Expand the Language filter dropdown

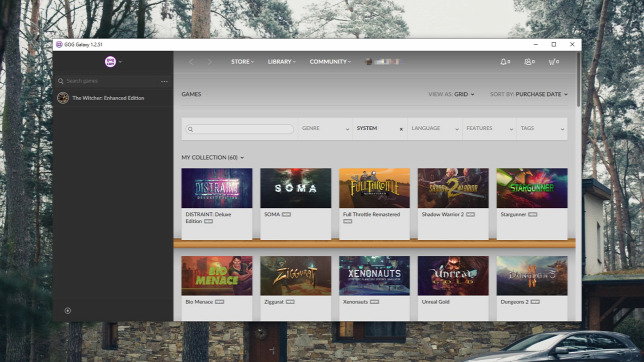coord(435,129)
